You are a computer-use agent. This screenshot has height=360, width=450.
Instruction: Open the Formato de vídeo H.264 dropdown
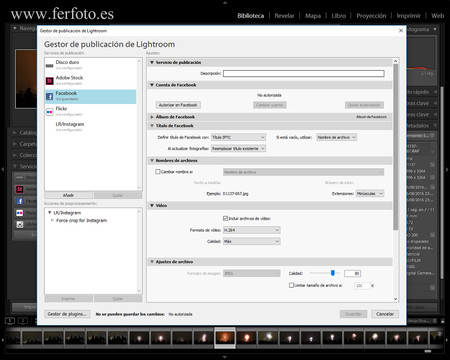coord(252,230)
